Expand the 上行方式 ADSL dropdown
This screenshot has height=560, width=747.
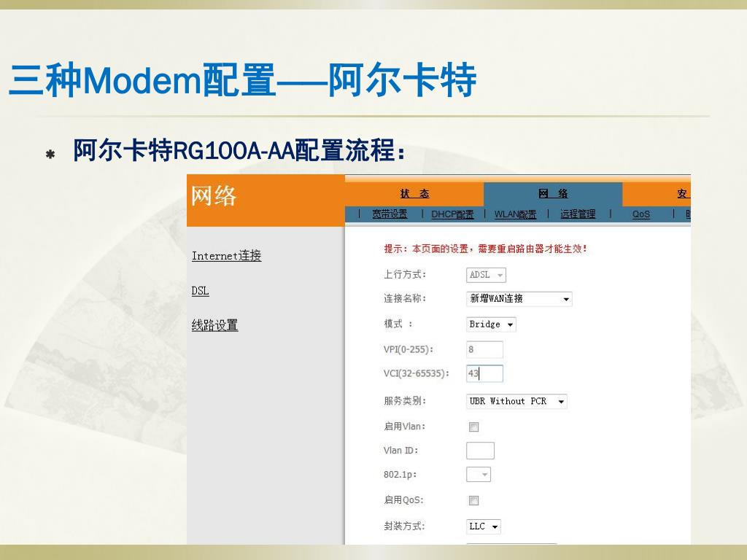pos(486,275)
